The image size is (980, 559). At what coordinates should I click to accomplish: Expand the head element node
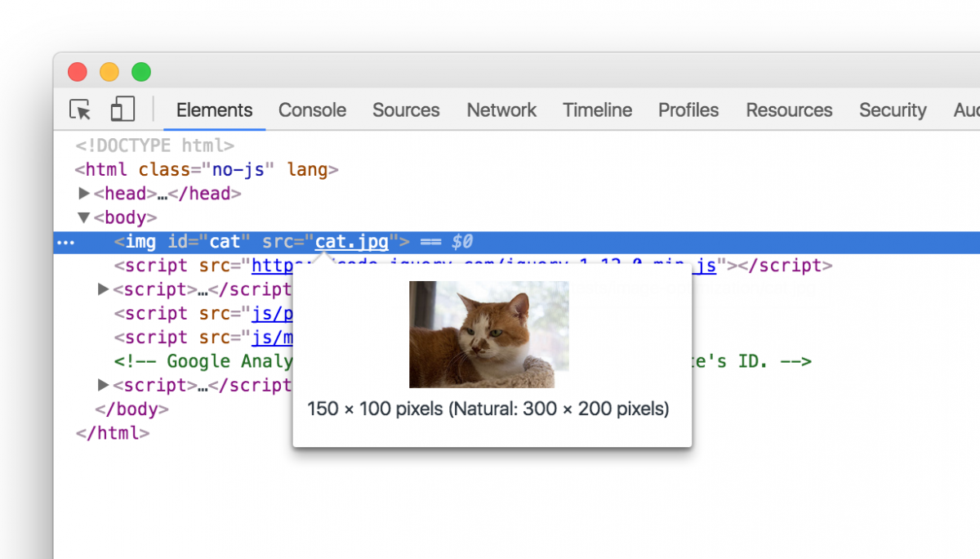pyautogui.click(x=84, y=194)
